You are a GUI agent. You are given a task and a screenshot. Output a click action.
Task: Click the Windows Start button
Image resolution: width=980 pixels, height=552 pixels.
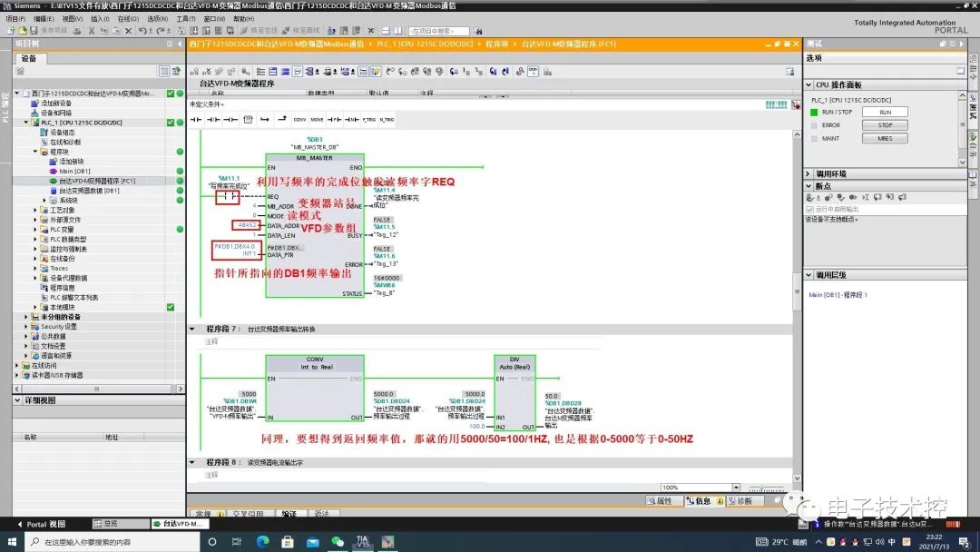pyautogui.click(x=12, y=542)
